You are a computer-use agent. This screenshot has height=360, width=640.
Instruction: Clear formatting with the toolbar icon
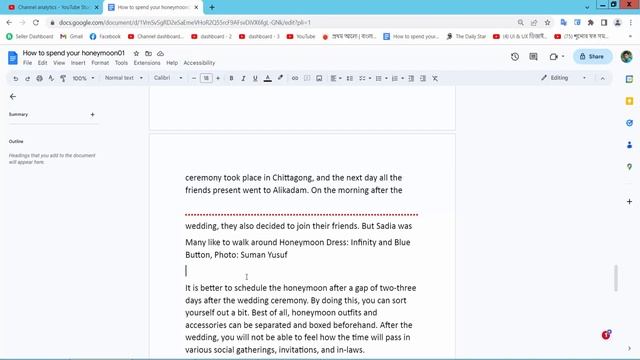coord(435,78)
